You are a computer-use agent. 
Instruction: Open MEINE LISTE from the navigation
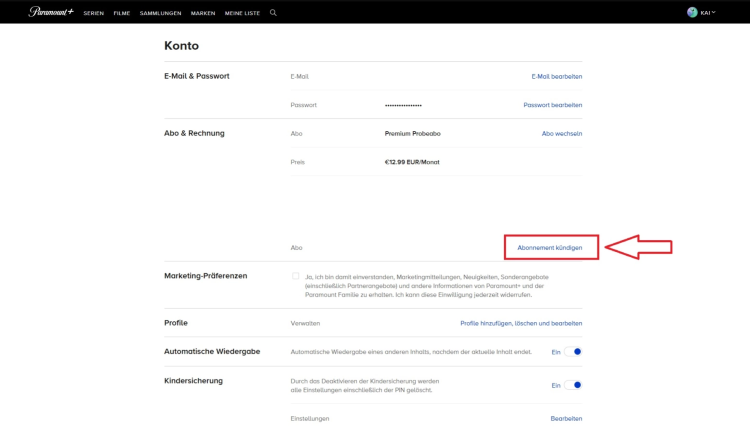coord(243,13)
